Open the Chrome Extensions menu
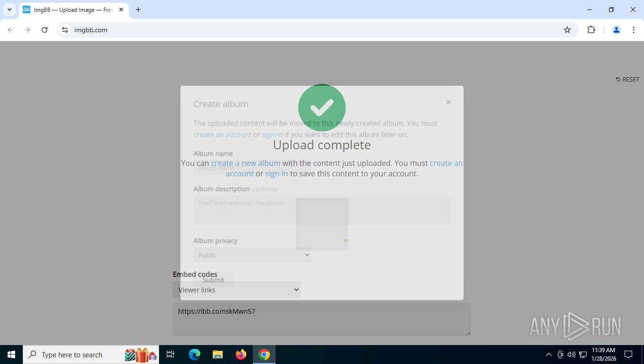644x364 pixels. coord(591,30)
